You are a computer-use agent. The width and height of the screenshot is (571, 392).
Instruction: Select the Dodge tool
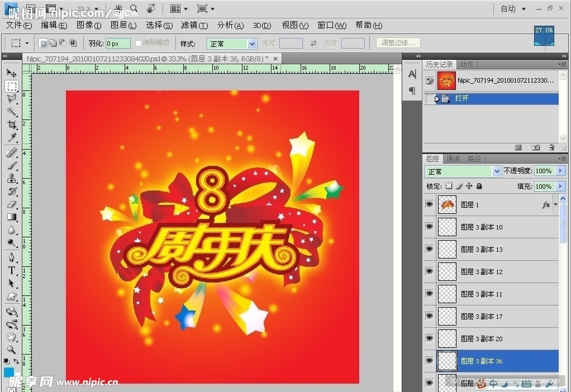12,243
